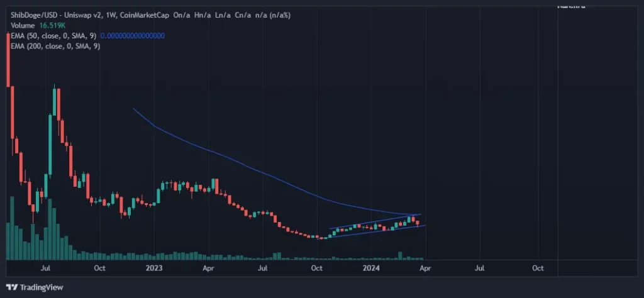Click the 2023 label on time axis
This screenshot has width=644, height=298.
coord(155,268)
